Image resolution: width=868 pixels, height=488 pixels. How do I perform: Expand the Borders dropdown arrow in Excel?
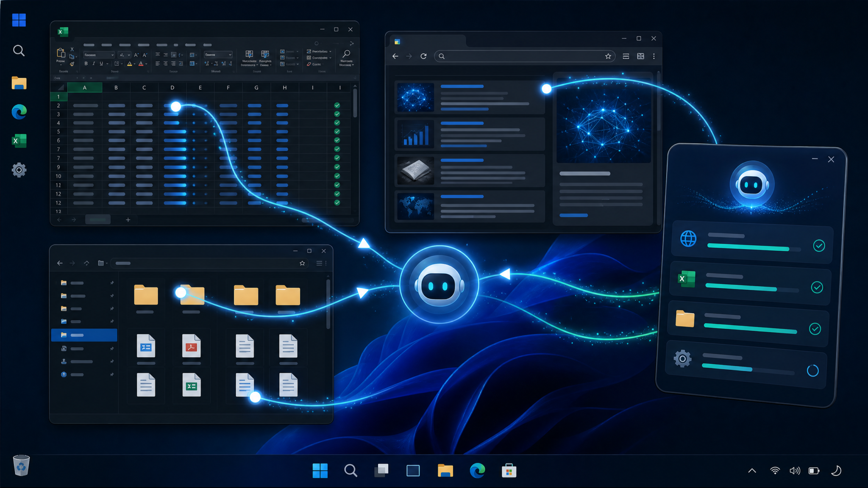click(x=122, y=64)
